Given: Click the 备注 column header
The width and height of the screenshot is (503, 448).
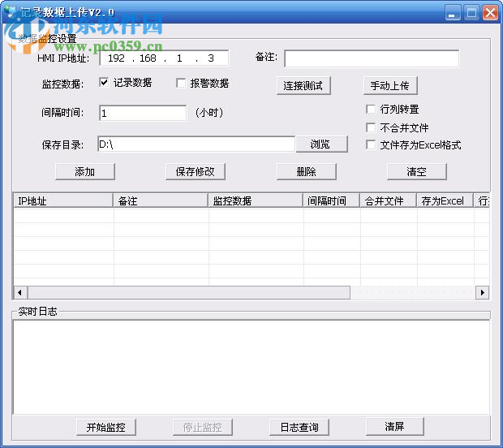Looking at the screenshot, I should 161,200.
